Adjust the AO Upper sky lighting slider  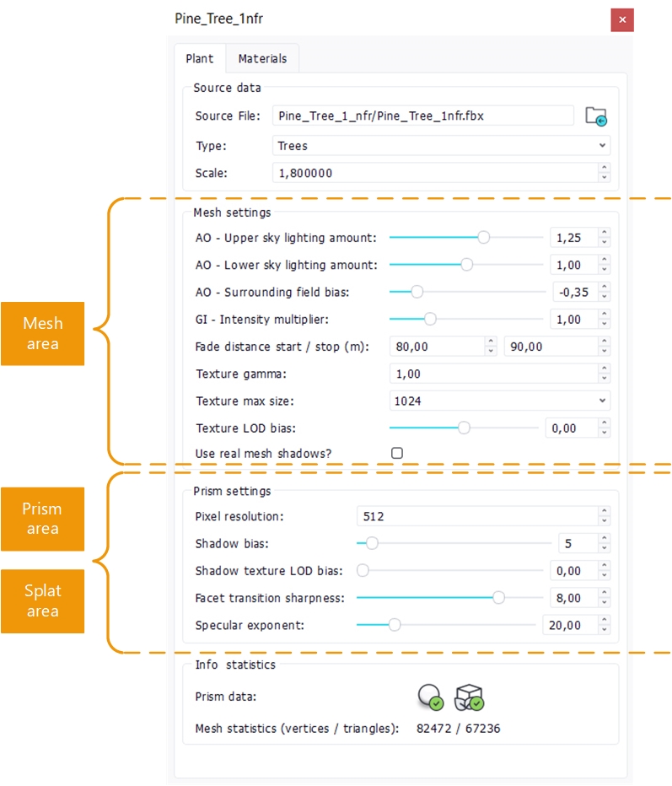point(483,238)
